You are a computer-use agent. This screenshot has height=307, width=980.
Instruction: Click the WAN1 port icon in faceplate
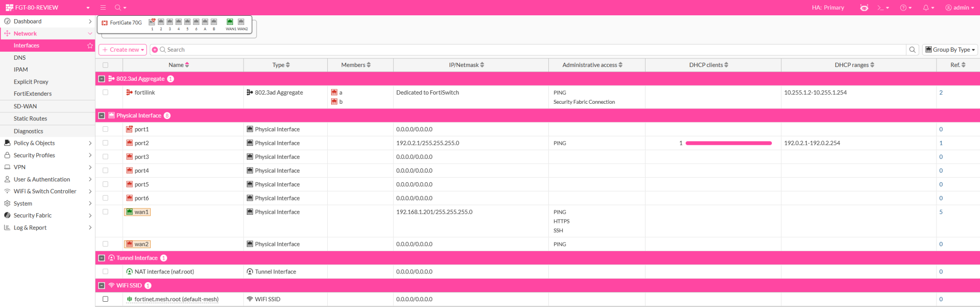[230, 22]
